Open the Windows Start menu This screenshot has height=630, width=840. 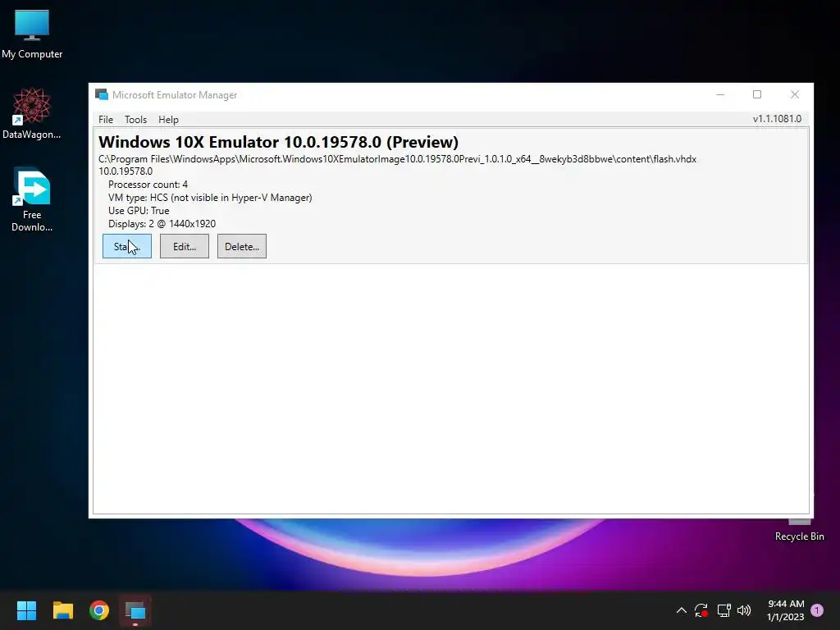[26, 610]
